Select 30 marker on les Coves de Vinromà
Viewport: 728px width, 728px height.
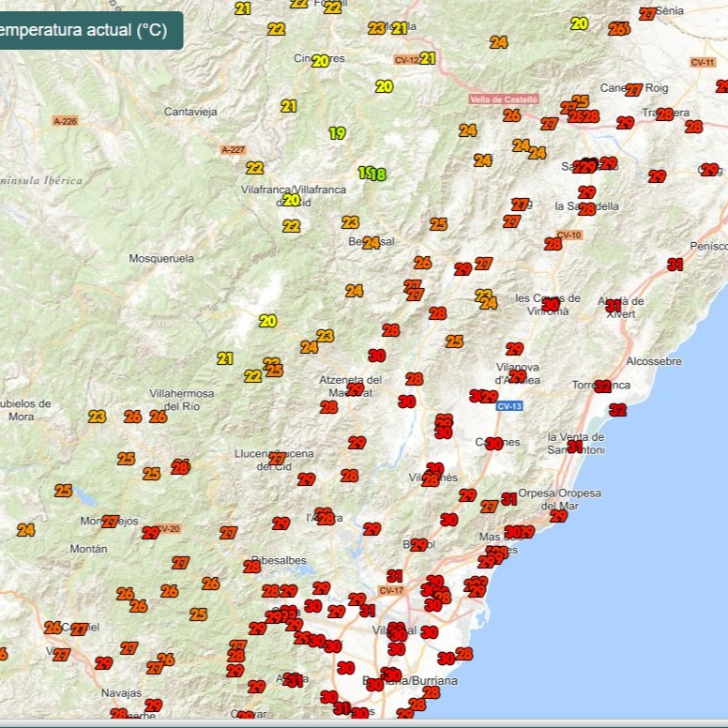pos(551,305)
